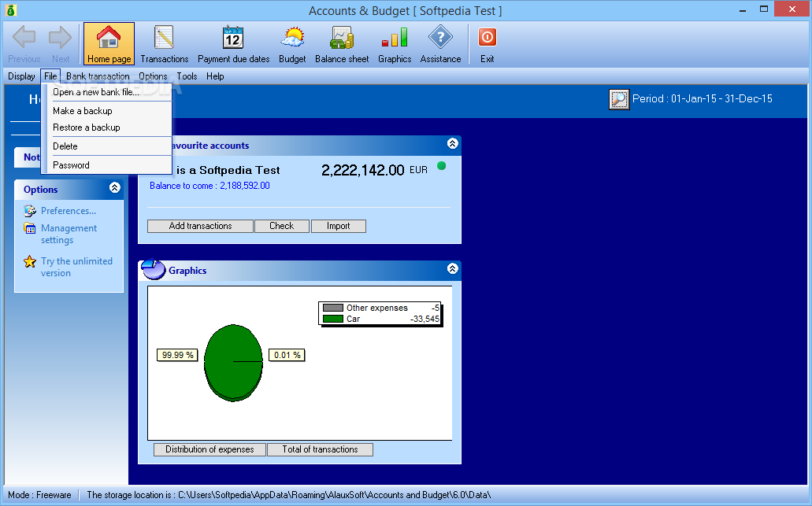
Task: Click the 99.99 % chart label
Action: (x=178, y=355)
